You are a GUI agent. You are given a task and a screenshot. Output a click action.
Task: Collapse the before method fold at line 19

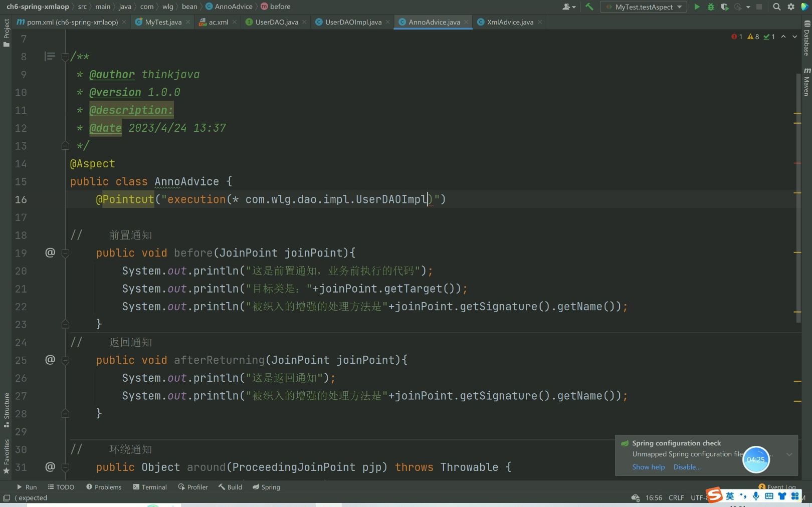65,253
